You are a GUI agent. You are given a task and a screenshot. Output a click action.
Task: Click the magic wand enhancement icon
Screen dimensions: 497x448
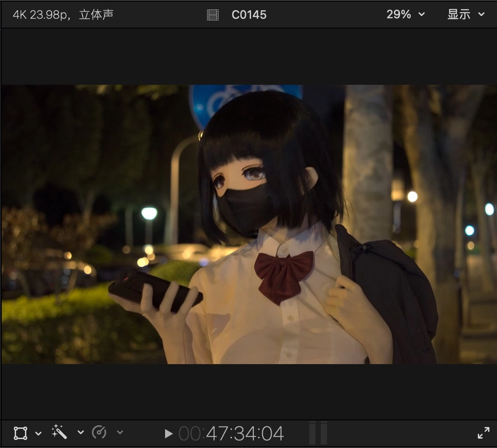click(59, 432)
